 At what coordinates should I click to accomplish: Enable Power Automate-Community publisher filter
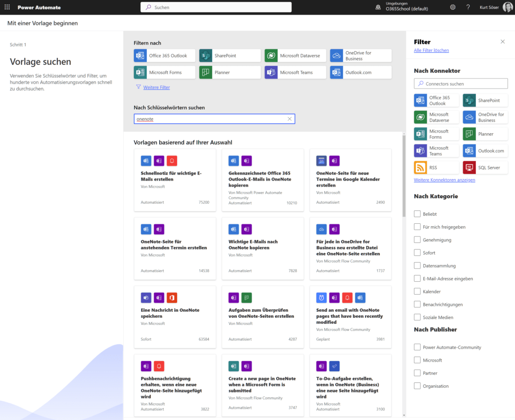point(417,347)
